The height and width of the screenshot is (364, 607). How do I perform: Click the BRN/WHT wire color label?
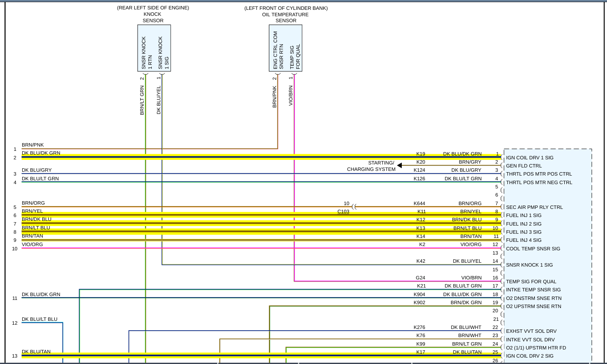(470, 335)
